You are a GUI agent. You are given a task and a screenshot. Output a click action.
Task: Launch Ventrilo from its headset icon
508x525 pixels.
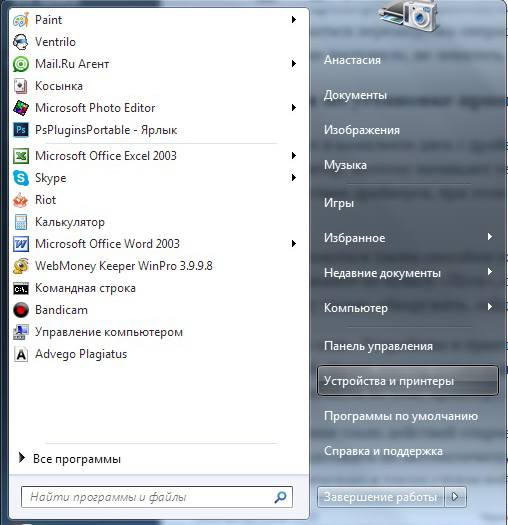[21, 42]
